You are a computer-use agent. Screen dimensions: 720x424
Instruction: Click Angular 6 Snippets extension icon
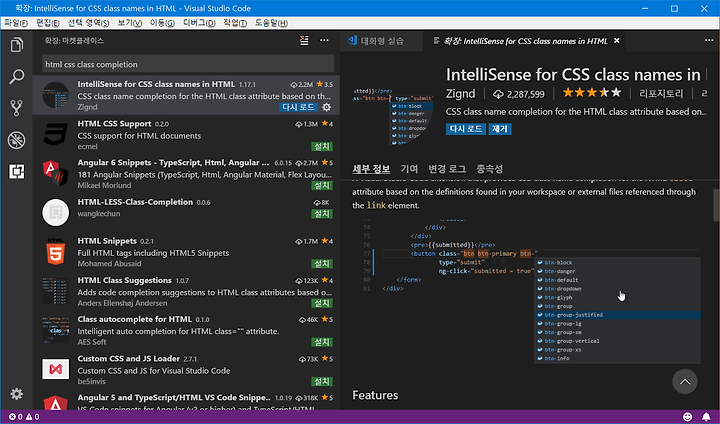tap(56, 173)
